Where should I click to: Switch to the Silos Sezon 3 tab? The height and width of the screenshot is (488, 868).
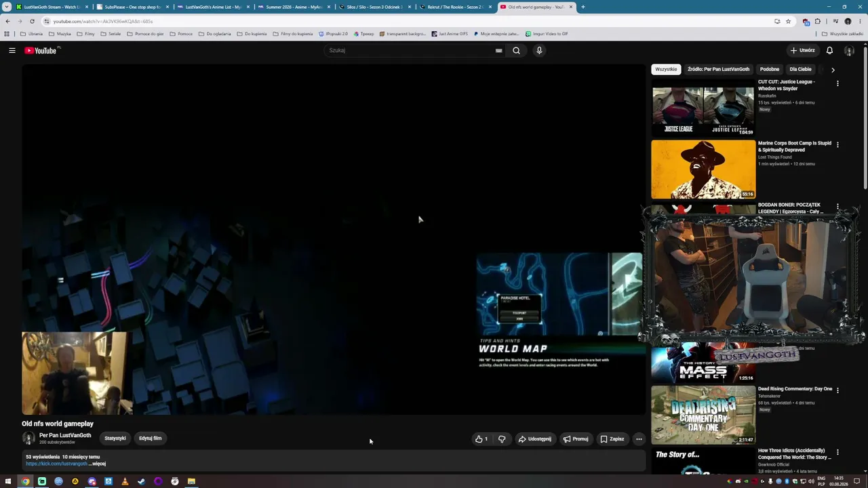374,7
